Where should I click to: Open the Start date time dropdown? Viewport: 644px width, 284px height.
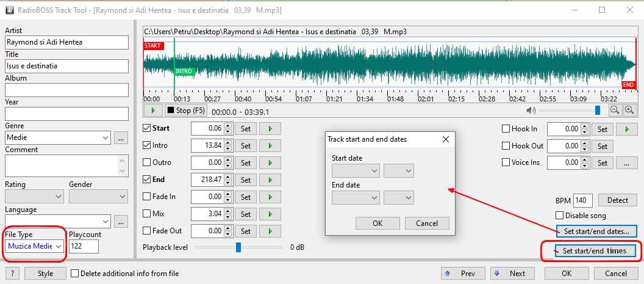pos(399,171)
